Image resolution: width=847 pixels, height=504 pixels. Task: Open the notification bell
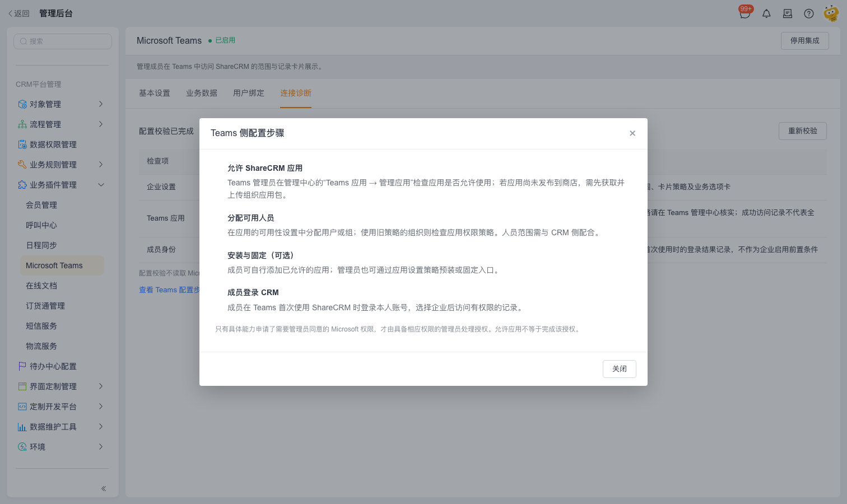coord(766,13)
